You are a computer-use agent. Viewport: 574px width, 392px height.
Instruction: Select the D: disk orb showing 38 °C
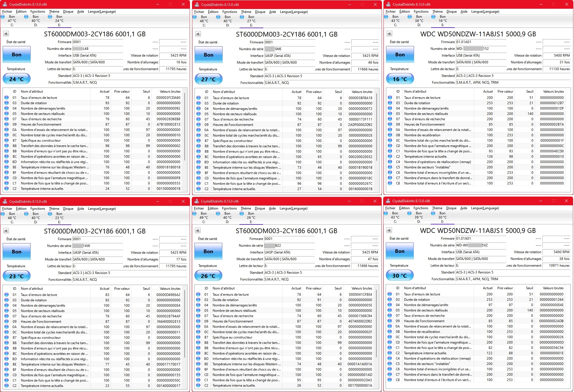click(x=410, y=17)
